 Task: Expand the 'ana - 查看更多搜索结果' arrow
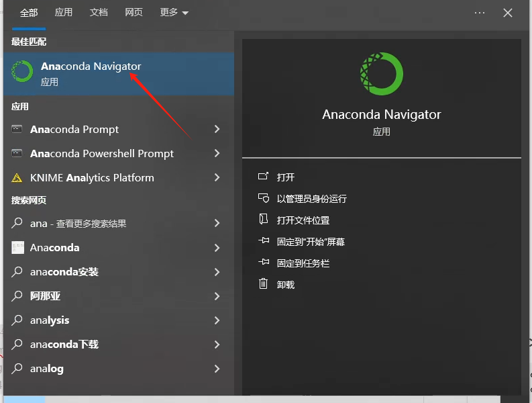217,223
